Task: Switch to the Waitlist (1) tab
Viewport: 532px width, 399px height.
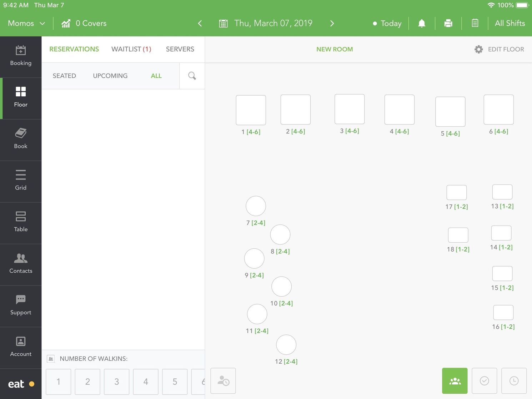Action: 131,49
